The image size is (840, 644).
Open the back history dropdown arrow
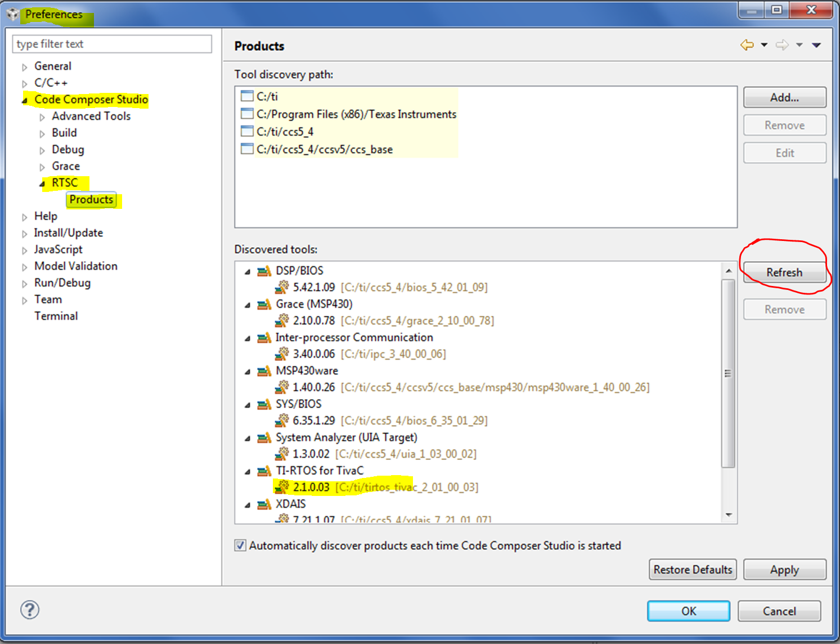point(764,45)
